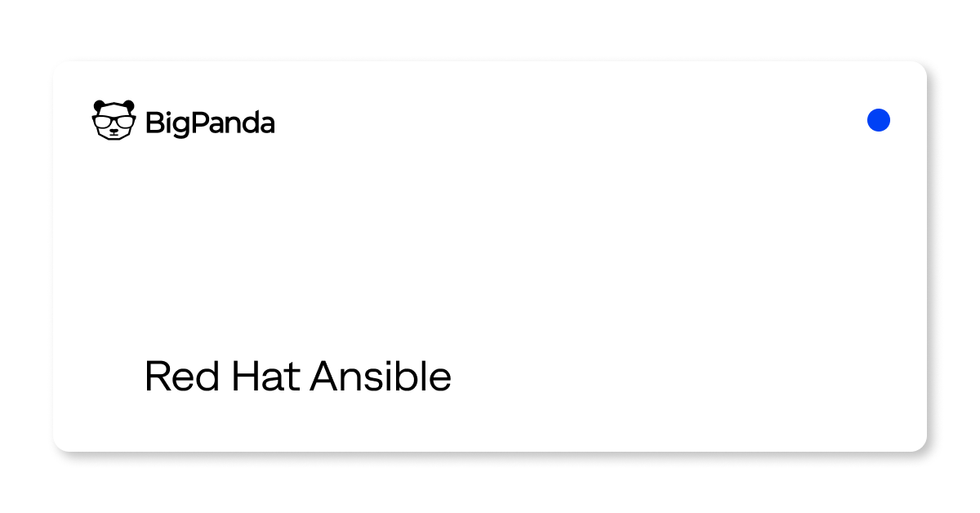Click the word "Red" in the title
Image resolution: width=980 pixels, height=513 pixels.
coord(183,377)
